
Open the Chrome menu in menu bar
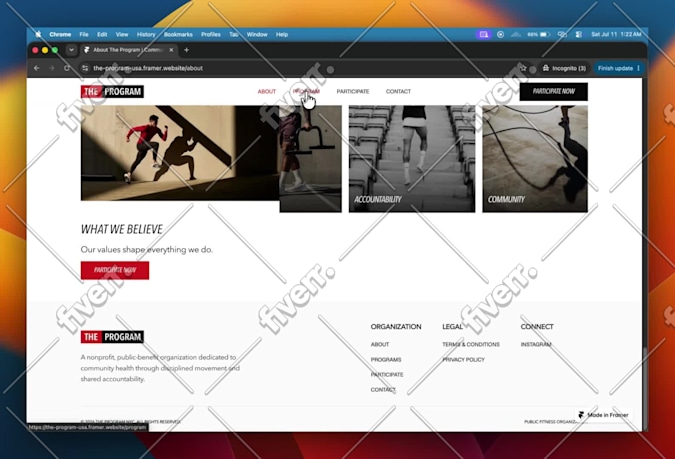[60, 34]
